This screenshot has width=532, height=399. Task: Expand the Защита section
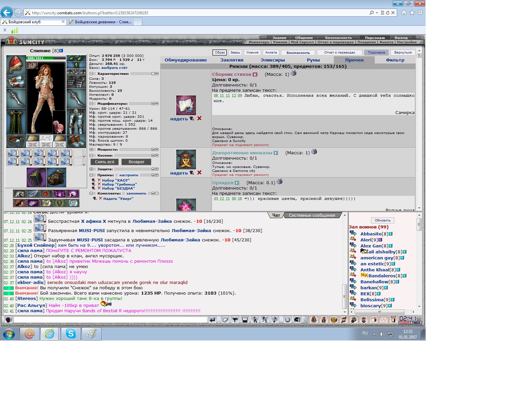pyautogui.click(x=91, y=169)
